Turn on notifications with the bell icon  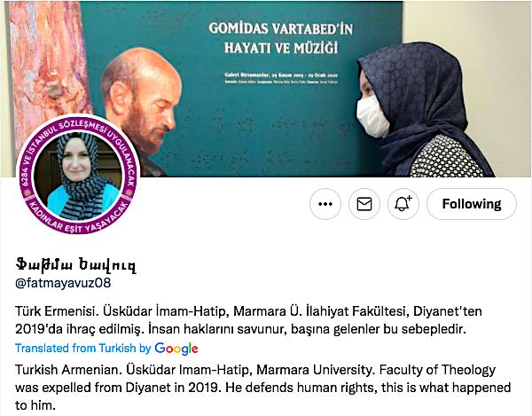[x=403, y=204]
